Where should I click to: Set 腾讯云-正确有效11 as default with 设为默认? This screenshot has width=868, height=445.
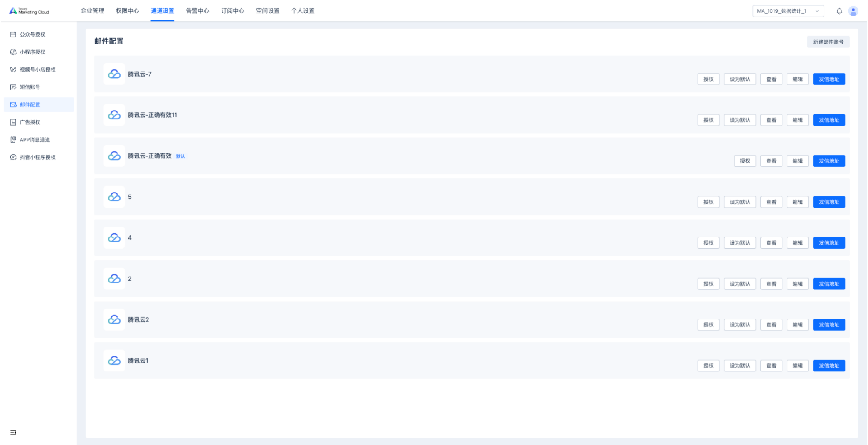coord(740,120)
